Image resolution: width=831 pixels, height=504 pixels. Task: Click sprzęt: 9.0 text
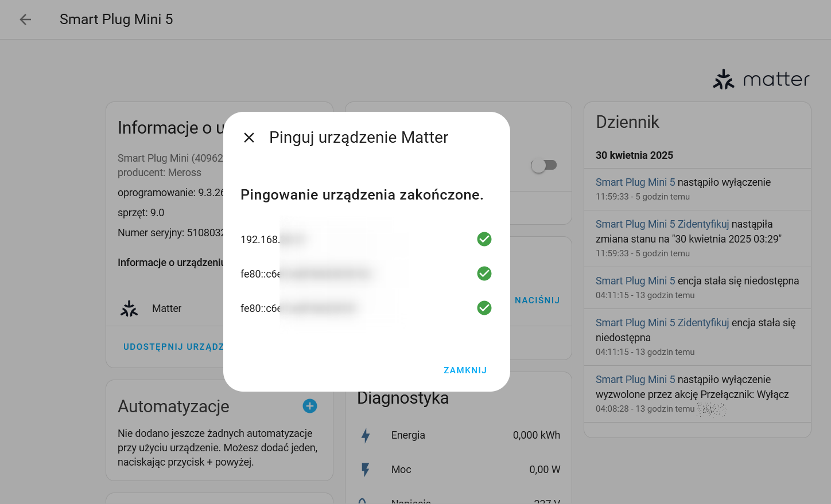click(x=141, y=213)
